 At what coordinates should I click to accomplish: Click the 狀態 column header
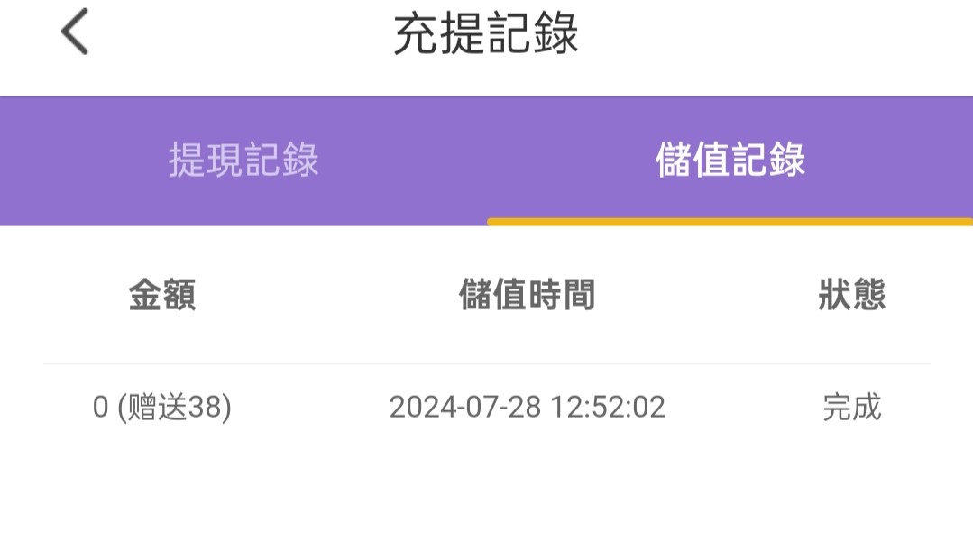(851, 295)
